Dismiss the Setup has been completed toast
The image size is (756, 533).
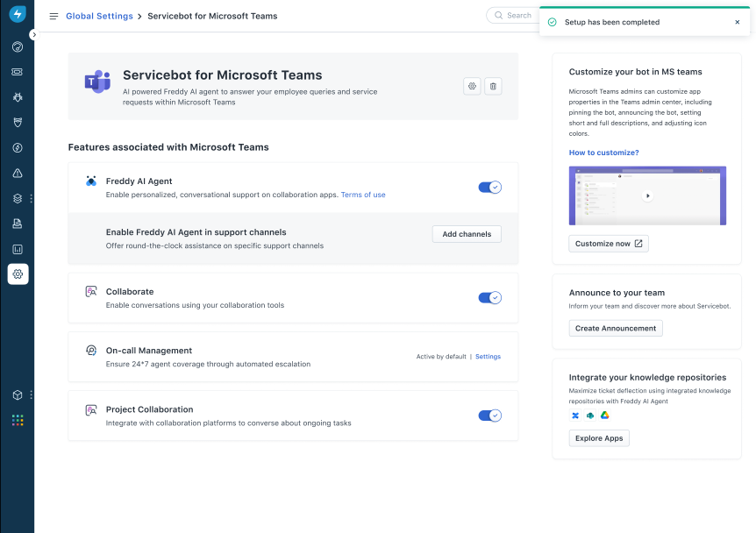tap(738, 22)
